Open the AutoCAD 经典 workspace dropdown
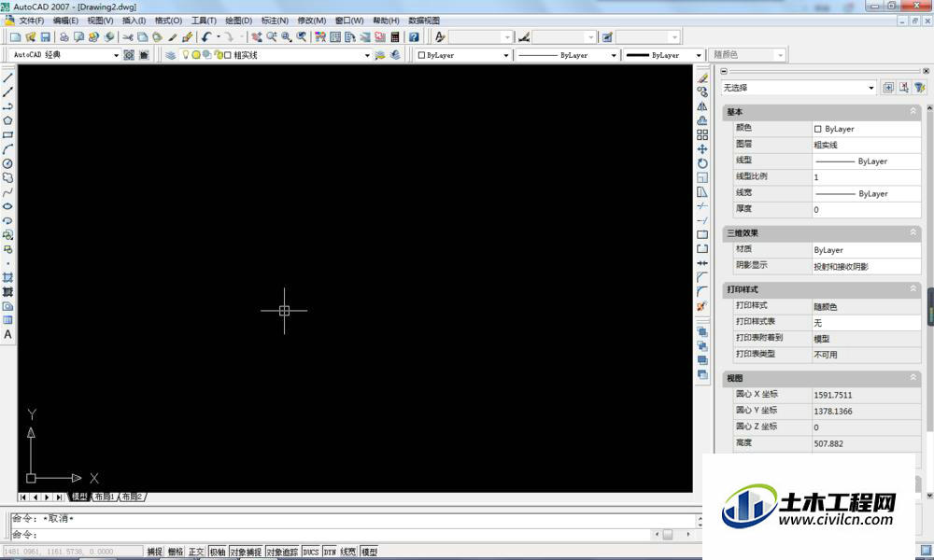This screenshot has height=560, width=934. (x=116, y=55)
